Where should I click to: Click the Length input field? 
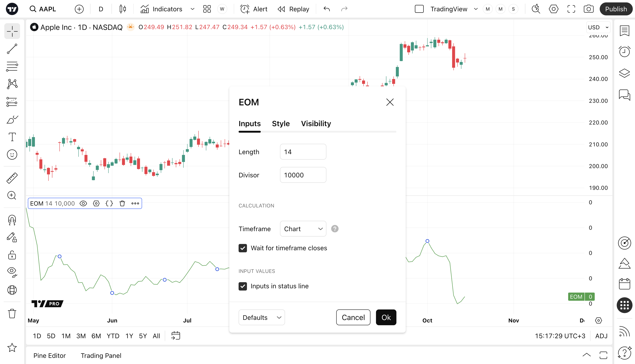click(303, 152)
